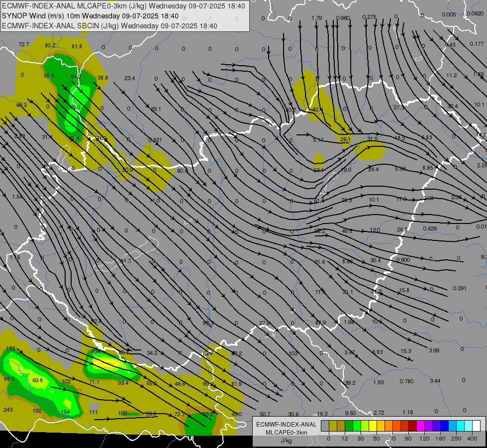Click the map value 192
Viewport: 487px width, 448px height.
click(37, 411)
